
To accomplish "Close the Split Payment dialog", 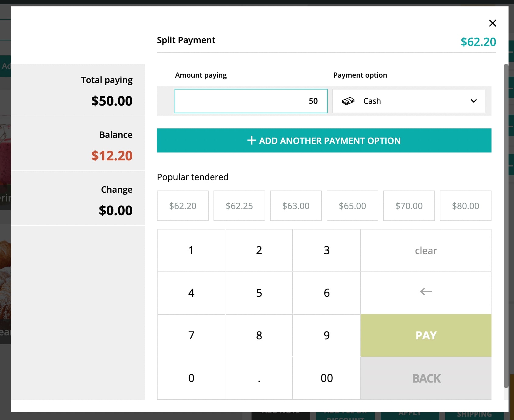I will [x=492, y=23].
